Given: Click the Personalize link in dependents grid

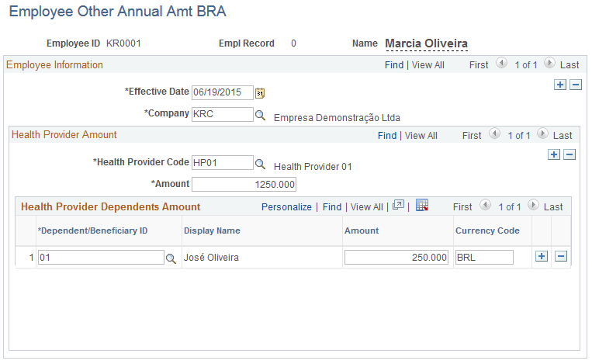Looking at the screenshot, I should (286, 207).
